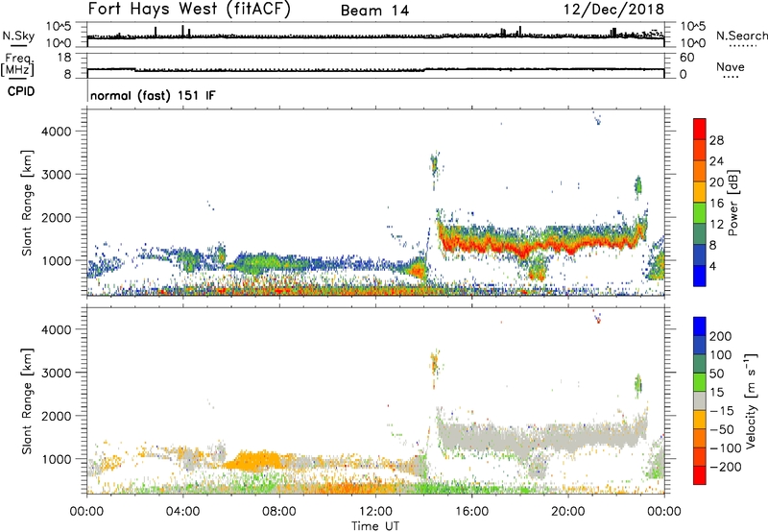Click the '20' value on Power colorbar
The width and height of the screenshot is (768, 532).
click(716, 182)
